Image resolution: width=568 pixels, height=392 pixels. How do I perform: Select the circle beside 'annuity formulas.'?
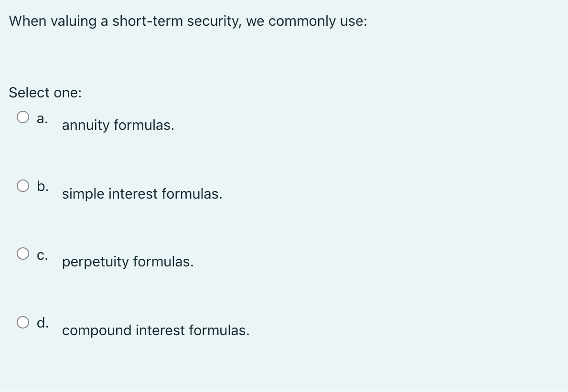coord(23,116)
